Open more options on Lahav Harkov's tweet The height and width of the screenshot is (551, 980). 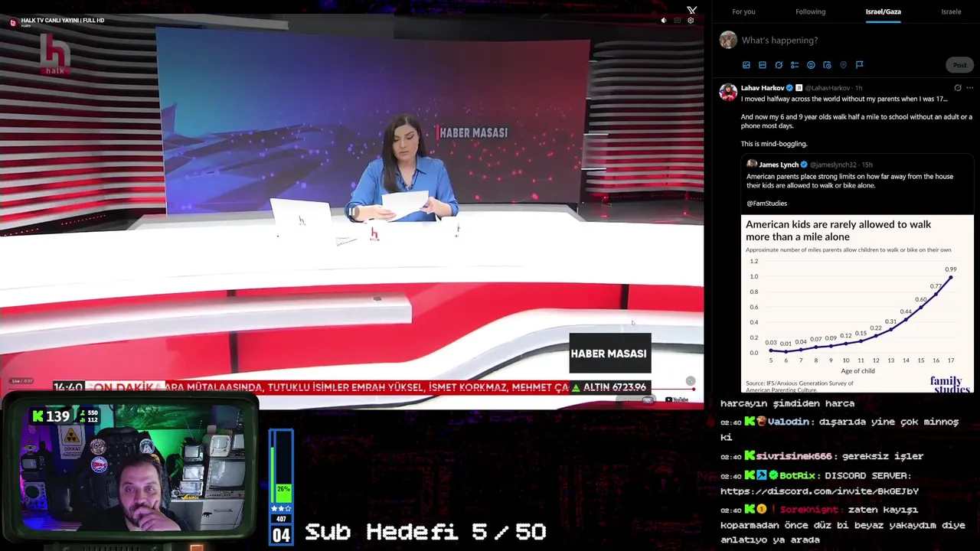click(x=969, y=88)
